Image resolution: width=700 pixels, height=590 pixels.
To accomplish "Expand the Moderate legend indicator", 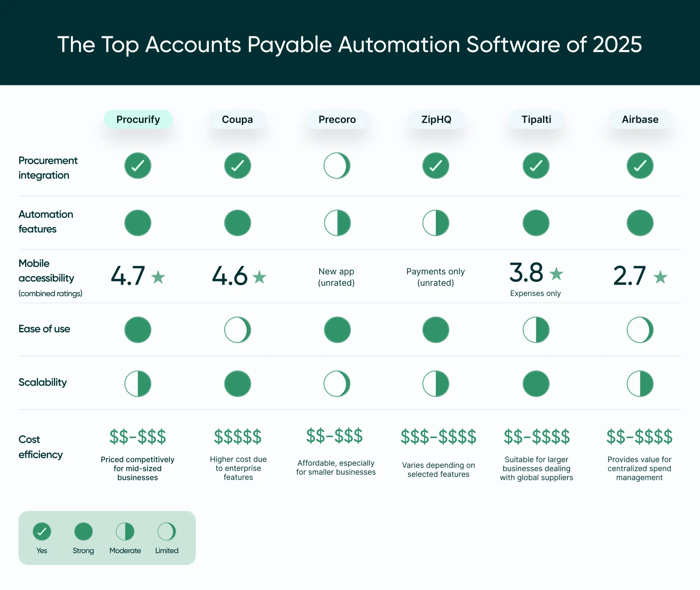I will (125, 531).
